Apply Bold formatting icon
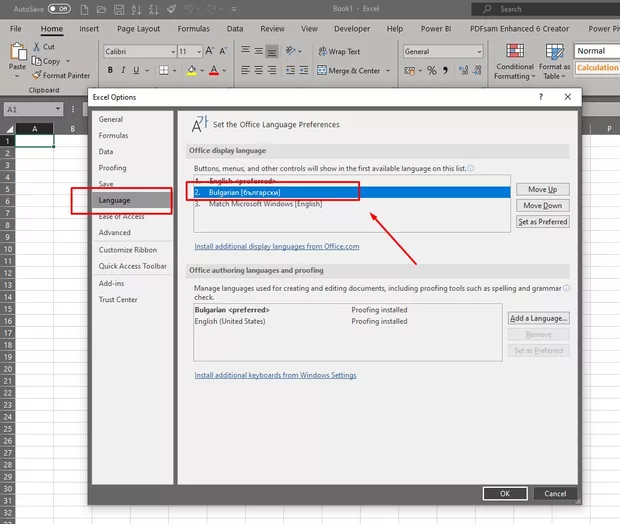Image resolution: width=620 pixels, height=524 pixels. (110, 71)
